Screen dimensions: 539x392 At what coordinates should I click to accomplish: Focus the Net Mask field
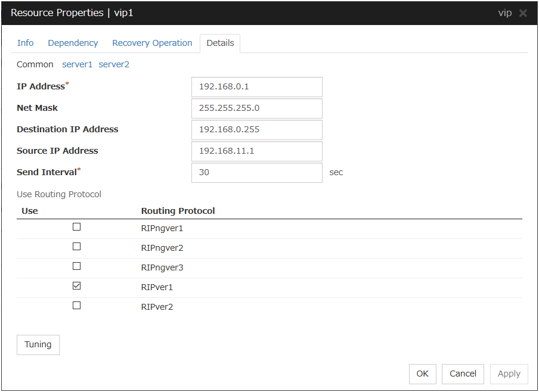click(256, 108)
